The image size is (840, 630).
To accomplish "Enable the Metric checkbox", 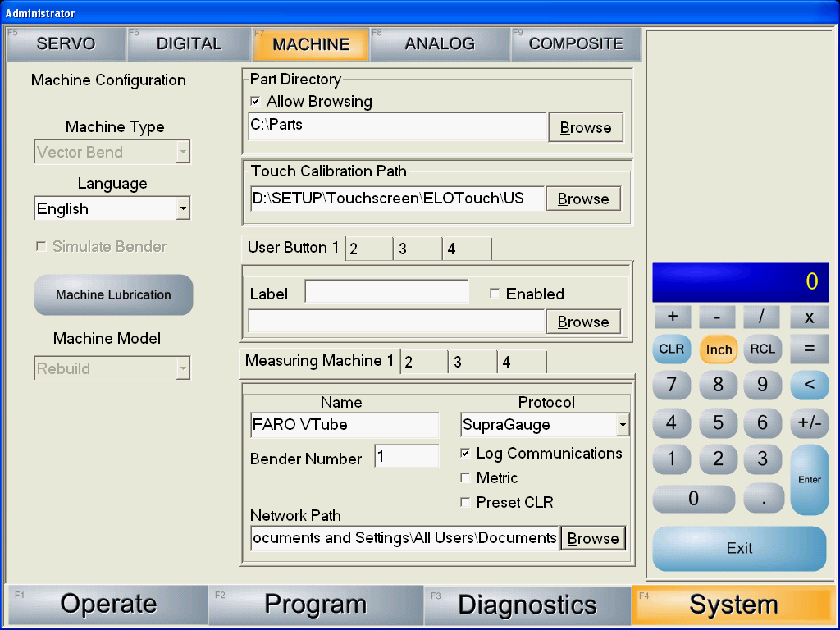I will [x=465, y=478].
